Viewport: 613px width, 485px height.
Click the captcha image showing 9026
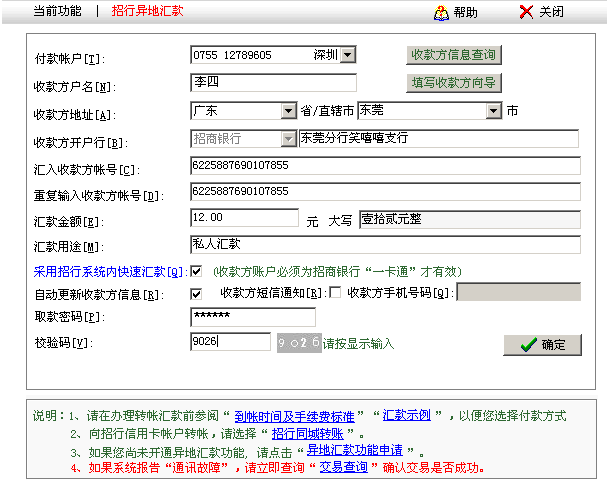point(299,342)
